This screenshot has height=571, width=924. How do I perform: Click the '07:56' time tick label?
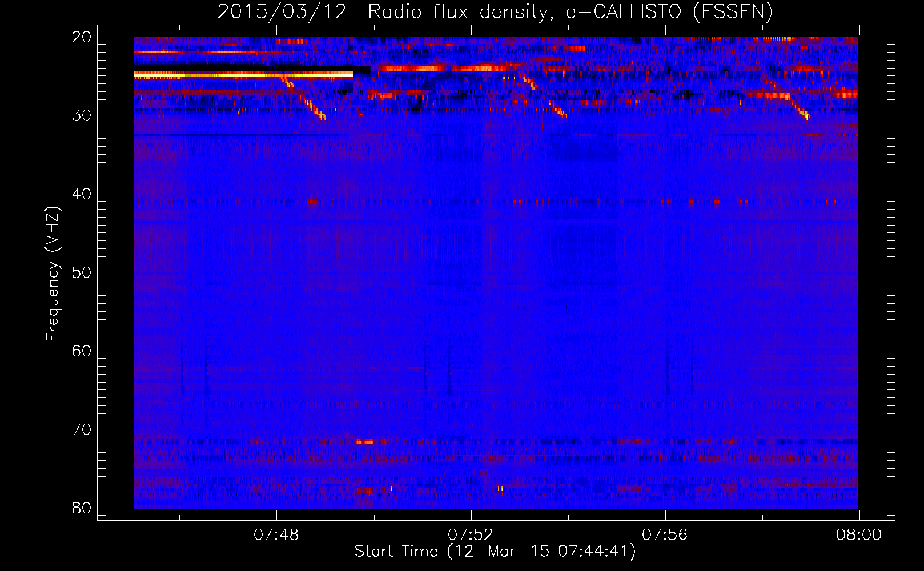(665, 535)
